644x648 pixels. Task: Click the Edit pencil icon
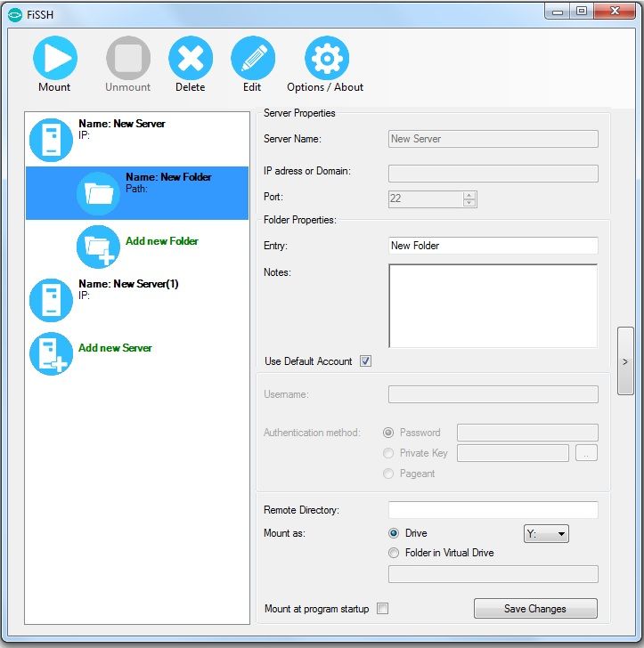(x=252, y=59)
